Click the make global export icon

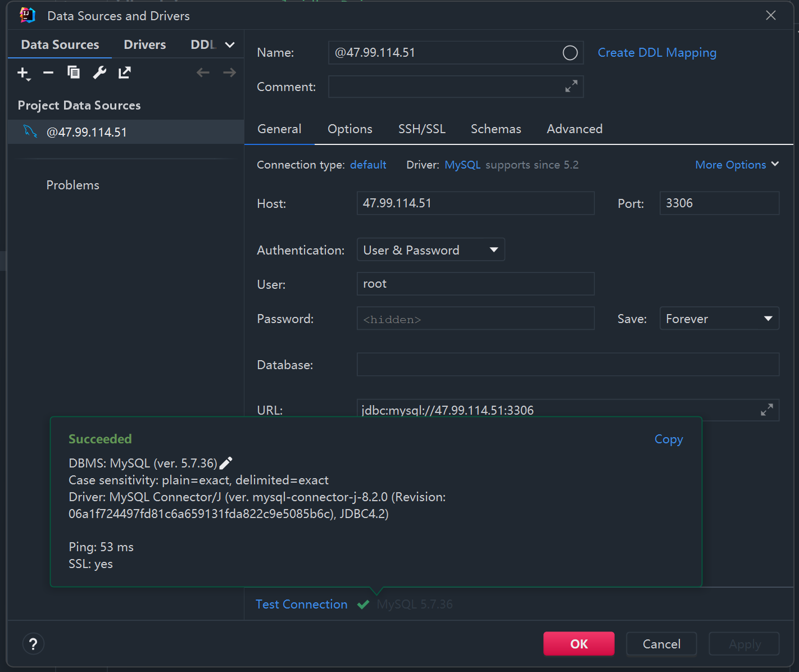pyautogui.click(x=125, y=72)
